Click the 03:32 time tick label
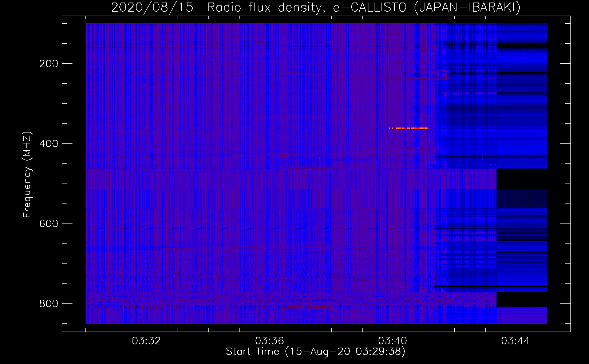Screen dimensions: 589x364 pos(146,341)
